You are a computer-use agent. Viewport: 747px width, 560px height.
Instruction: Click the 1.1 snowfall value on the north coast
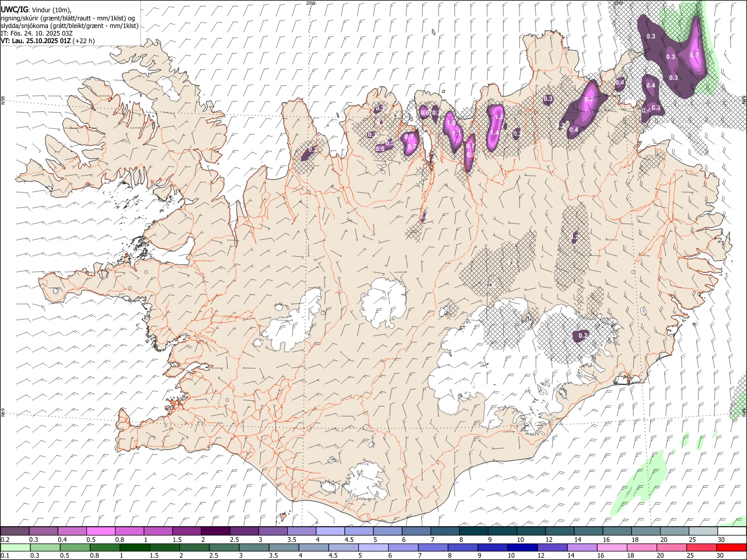click(456, 134)
